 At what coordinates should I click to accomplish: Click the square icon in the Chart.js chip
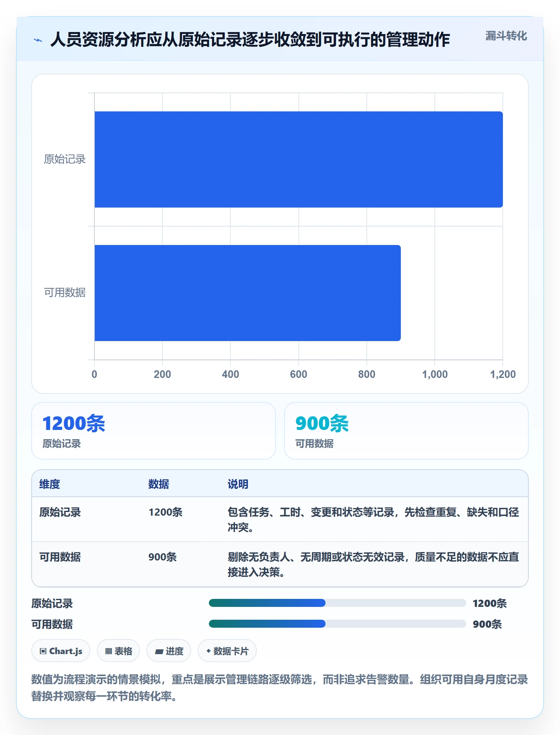click(x=43, y=651)
